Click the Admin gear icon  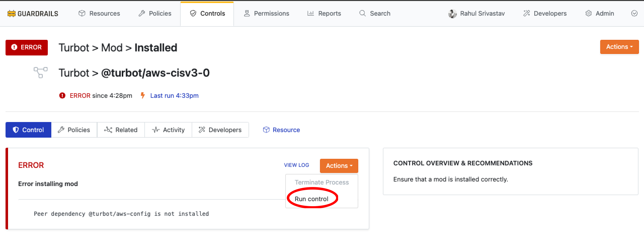point(588,14)
